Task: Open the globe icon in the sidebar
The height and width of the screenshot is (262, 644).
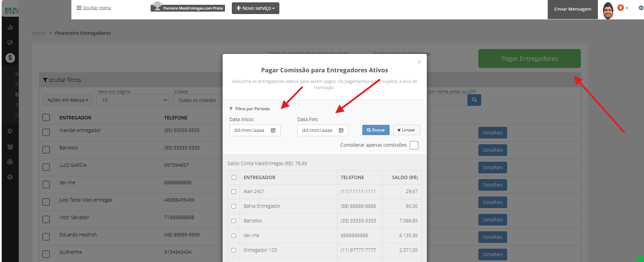Action: pyautogui.click(x=10, y=42)
